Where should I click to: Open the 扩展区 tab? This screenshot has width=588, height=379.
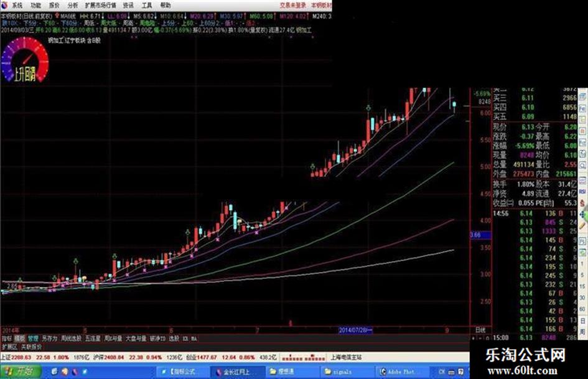coord(9,347)
